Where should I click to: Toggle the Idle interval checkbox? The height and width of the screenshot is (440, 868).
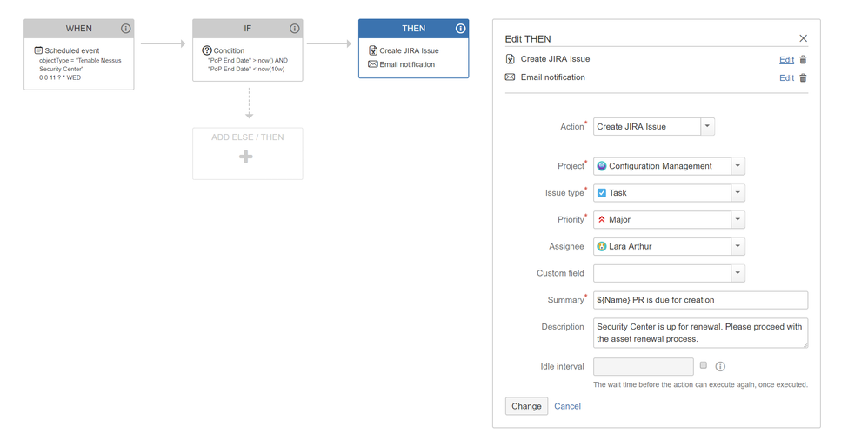click(x=704, y=365)
